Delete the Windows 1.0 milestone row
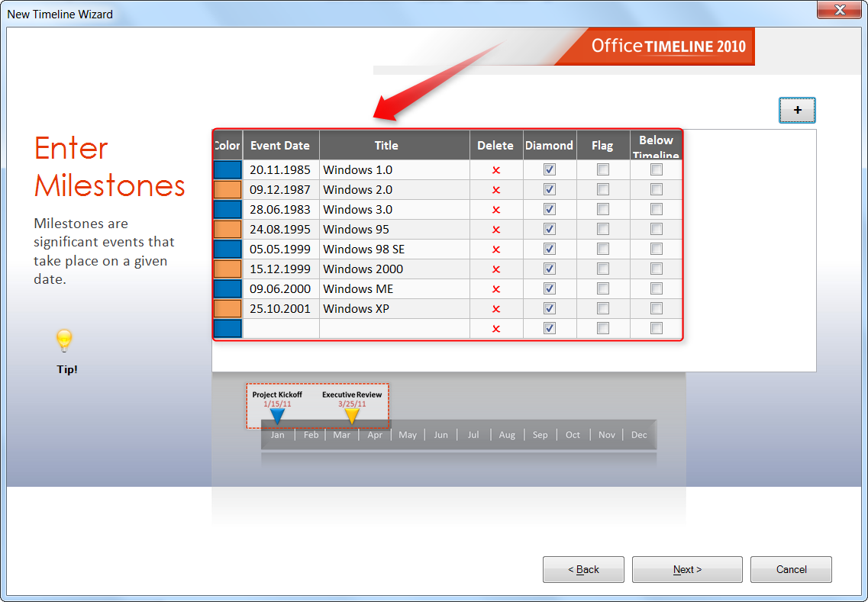The height and width of the screenshot is (602, 868). [x=495, y=169]
